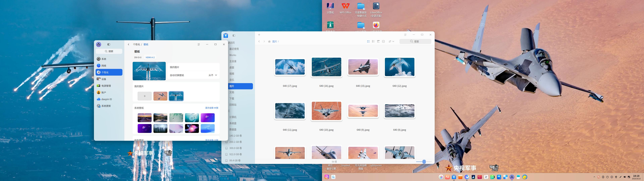Open the terminal in the dock
644x181 pixels.
479,177
